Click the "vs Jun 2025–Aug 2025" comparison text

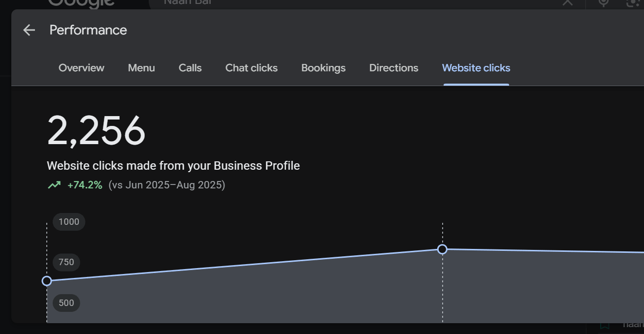click(167, 185)
